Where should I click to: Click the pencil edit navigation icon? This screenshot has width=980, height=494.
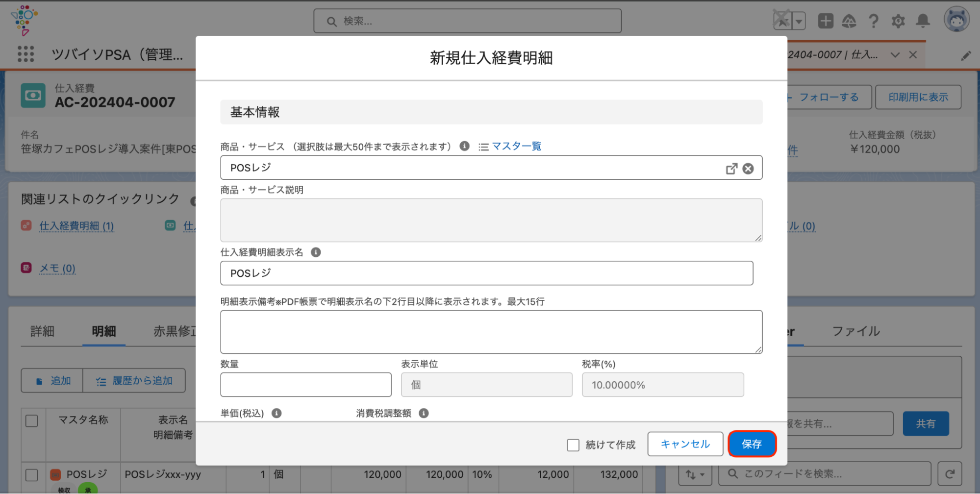pyautogui.click(x=966, y=55)
